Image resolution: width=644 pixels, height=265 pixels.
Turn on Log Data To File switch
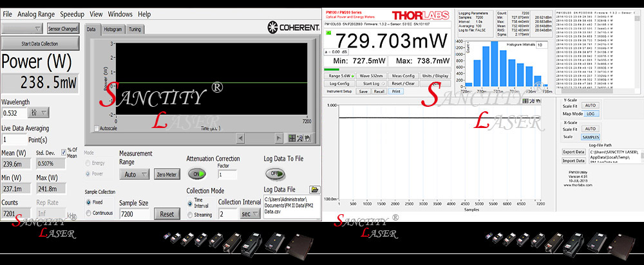275,174
